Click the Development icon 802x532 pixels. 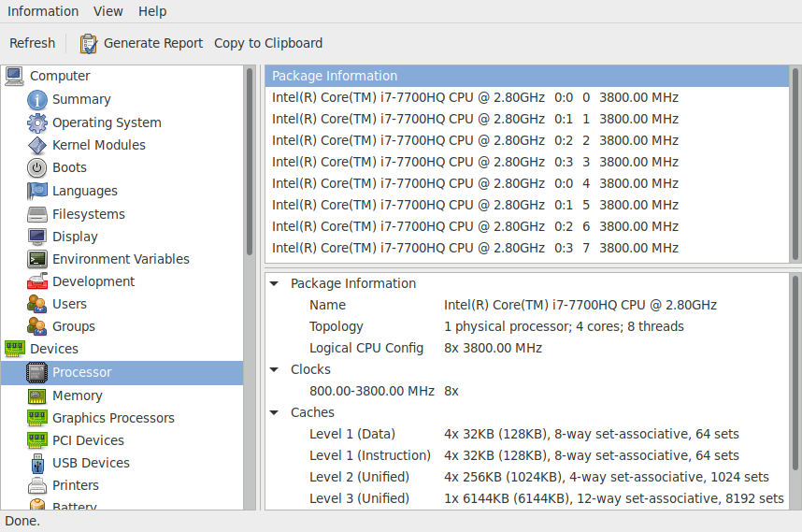[36, 281]
